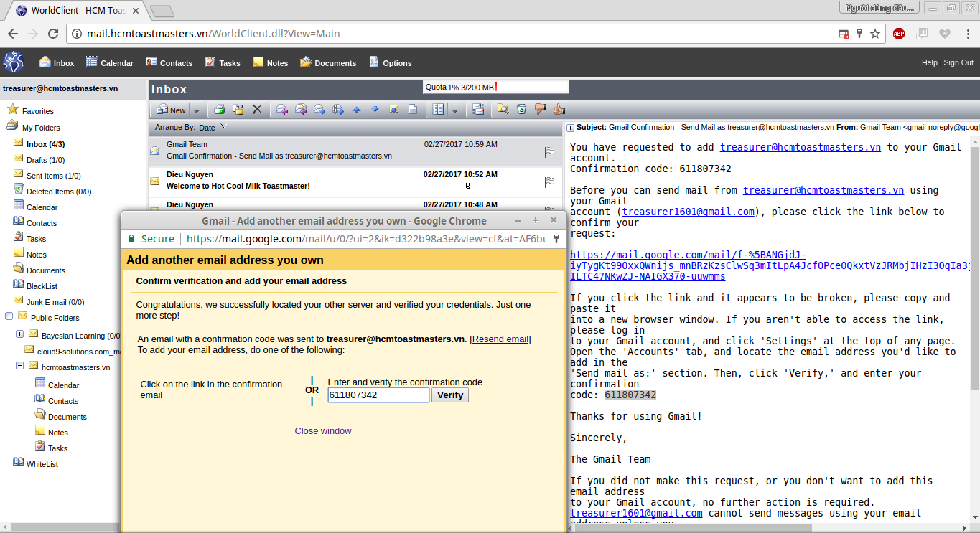Open Notes from the top menu bar

click(x=271, y=62)
